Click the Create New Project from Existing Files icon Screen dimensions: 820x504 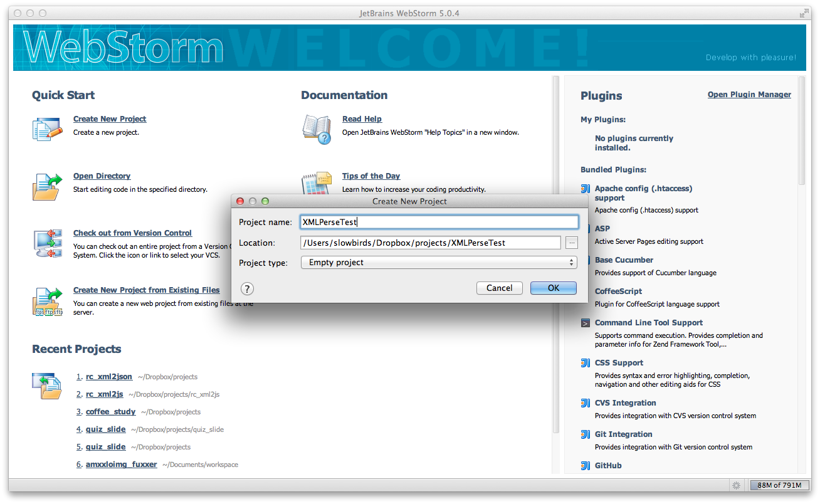(47, 300)
